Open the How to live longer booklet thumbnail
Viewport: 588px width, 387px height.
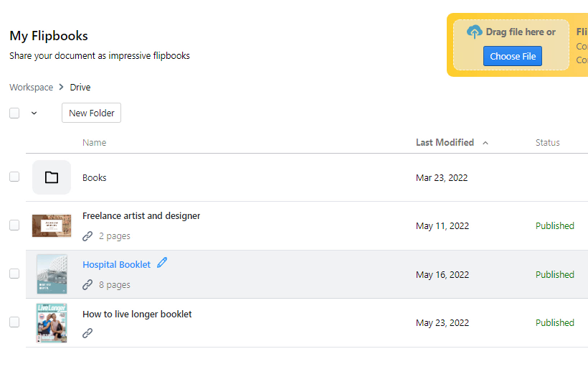(x=52, y=323)
